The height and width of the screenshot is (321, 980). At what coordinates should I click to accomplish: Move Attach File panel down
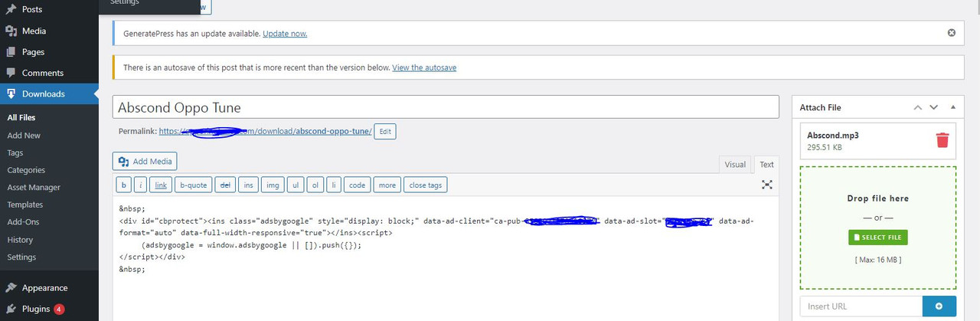933,108
